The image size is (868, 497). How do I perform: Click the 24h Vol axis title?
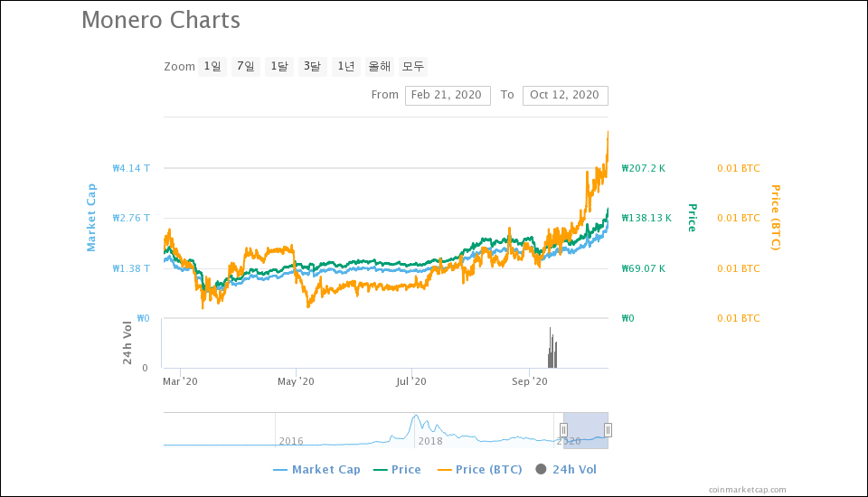(127, 342)
